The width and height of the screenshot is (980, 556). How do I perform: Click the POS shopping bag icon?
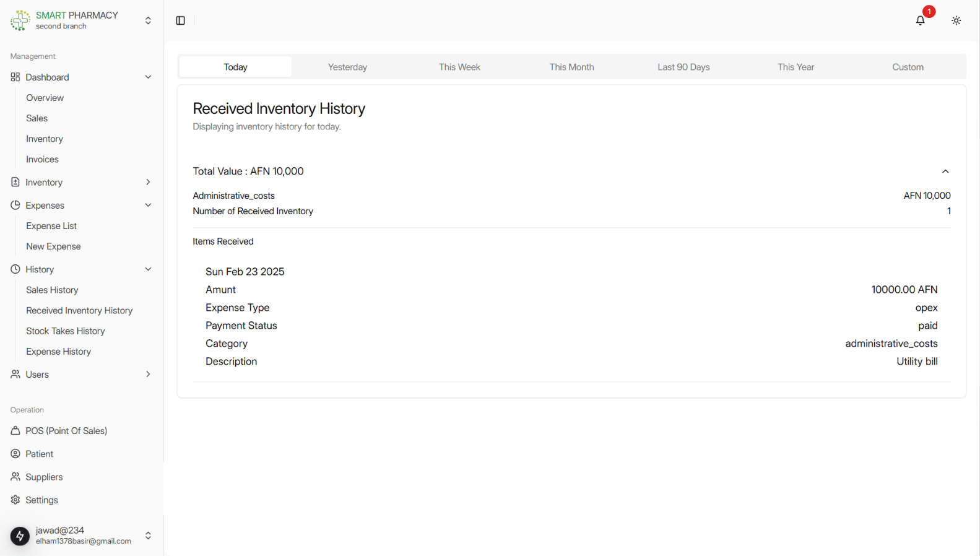pos(15,430)
